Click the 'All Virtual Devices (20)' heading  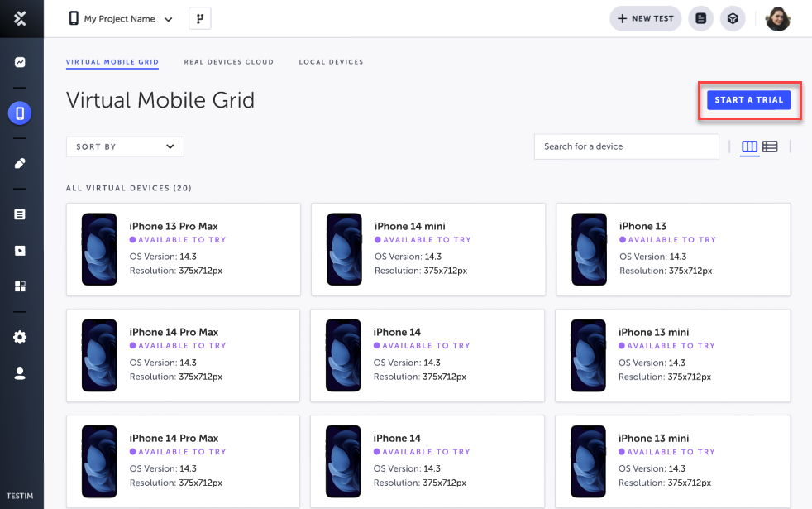[129, 188]
